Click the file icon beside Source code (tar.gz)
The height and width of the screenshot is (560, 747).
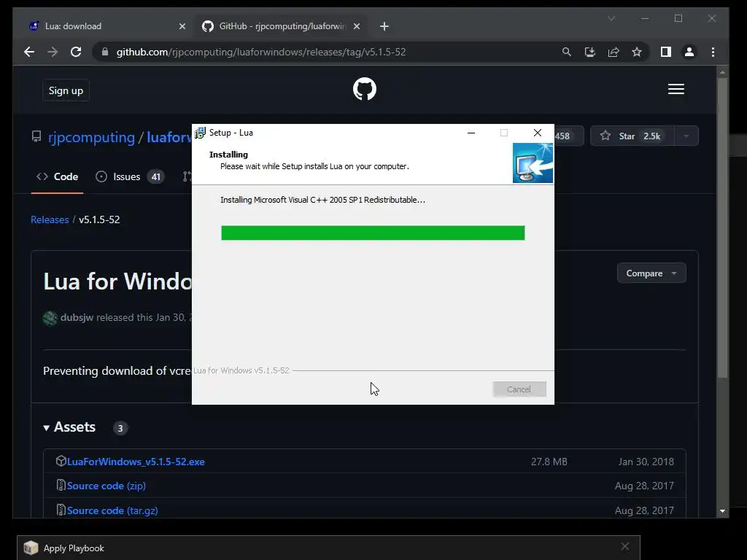coord(61,510)
